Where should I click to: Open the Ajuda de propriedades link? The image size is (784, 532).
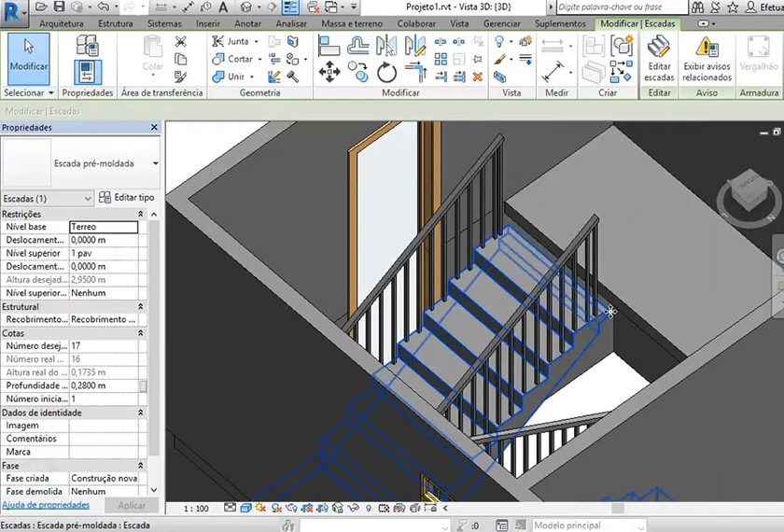tap(46, 505)
